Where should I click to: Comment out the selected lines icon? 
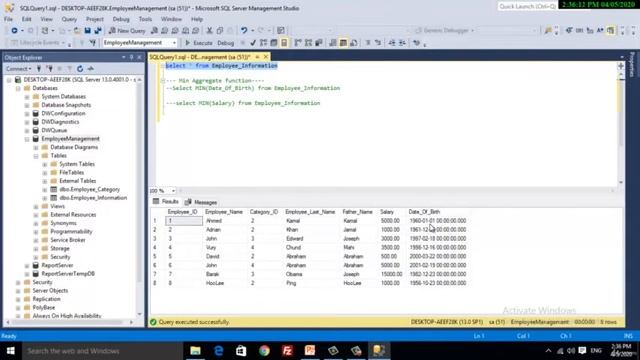(x=368, y=43)
